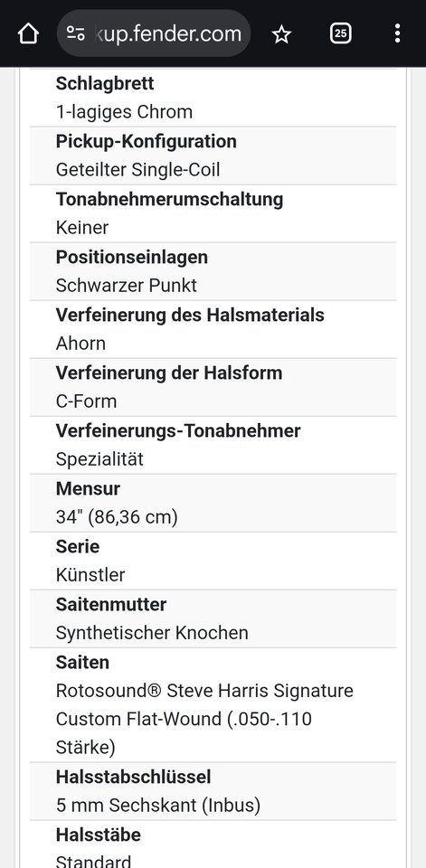Open the three-dot browser menu

click(x=397, y=33)
